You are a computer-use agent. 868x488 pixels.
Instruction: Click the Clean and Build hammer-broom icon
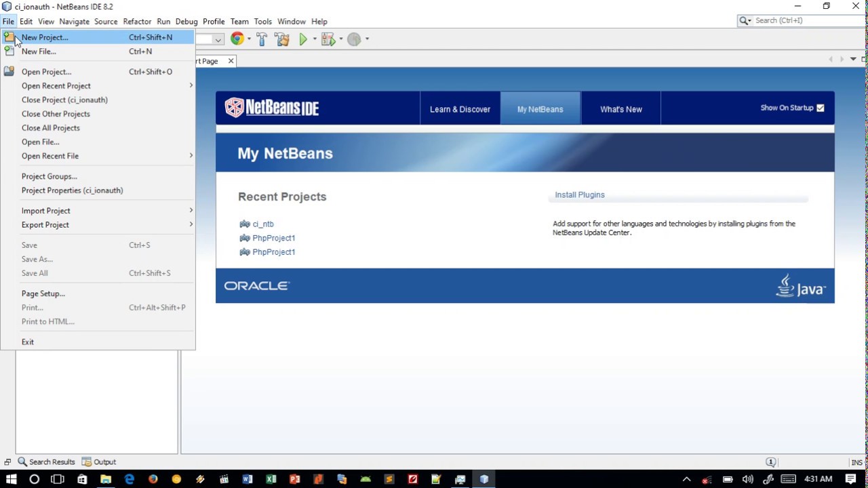pyautogui.click(x=282, y=39)
